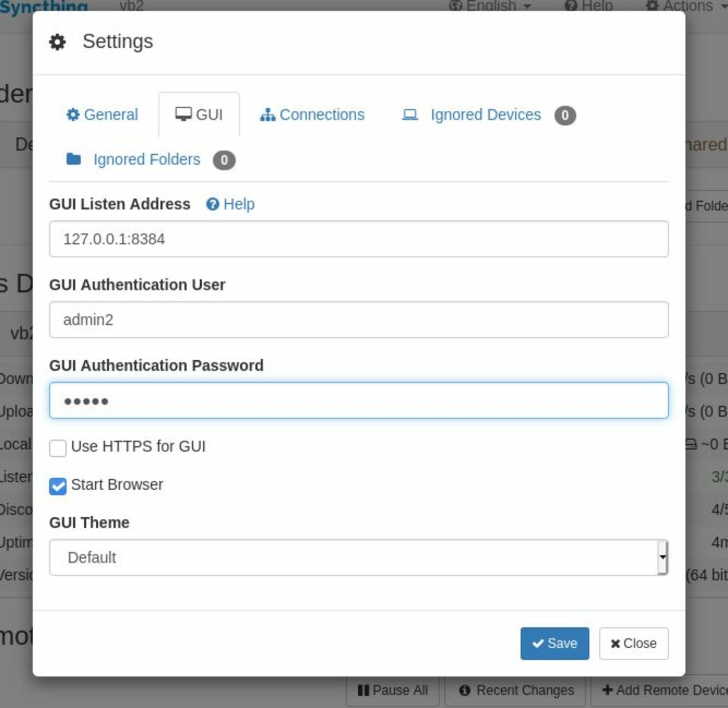Close the Settings dialog
The width and height of the screenshot is (728, 708).
(633, 644)
